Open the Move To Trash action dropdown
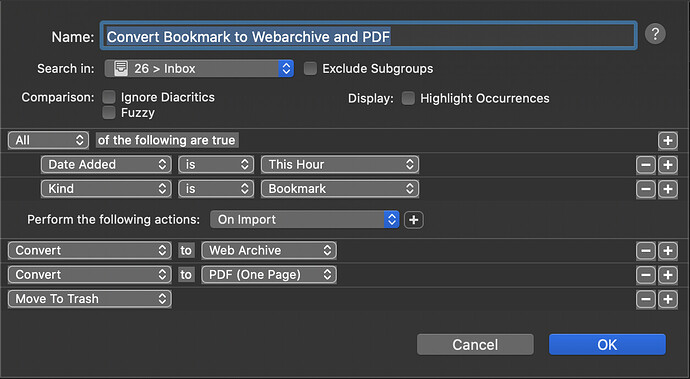This screenshot has width=690, height=379. (x=89, y=299)
